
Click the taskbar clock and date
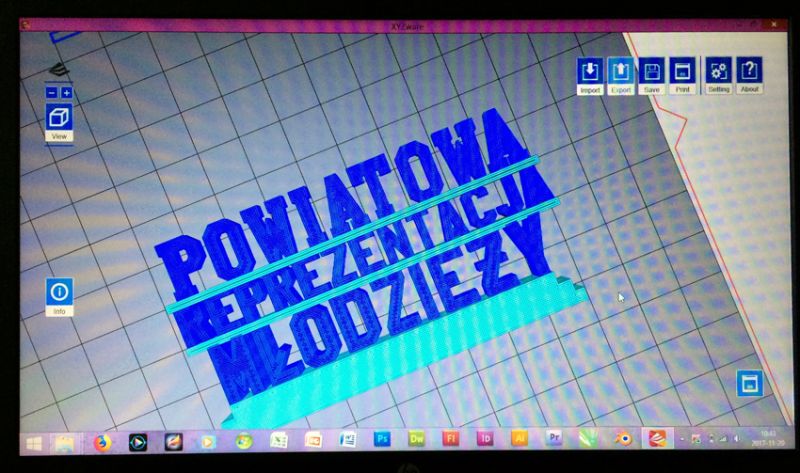pos(767,438)
